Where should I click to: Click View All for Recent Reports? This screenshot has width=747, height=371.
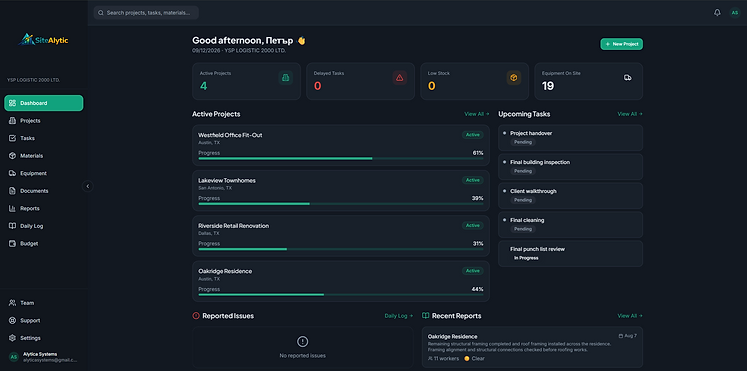(630, 316)
